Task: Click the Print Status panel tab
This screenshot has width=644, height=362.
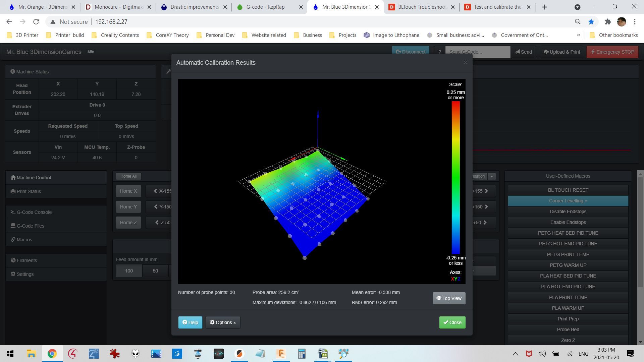Action: (28, 191)
